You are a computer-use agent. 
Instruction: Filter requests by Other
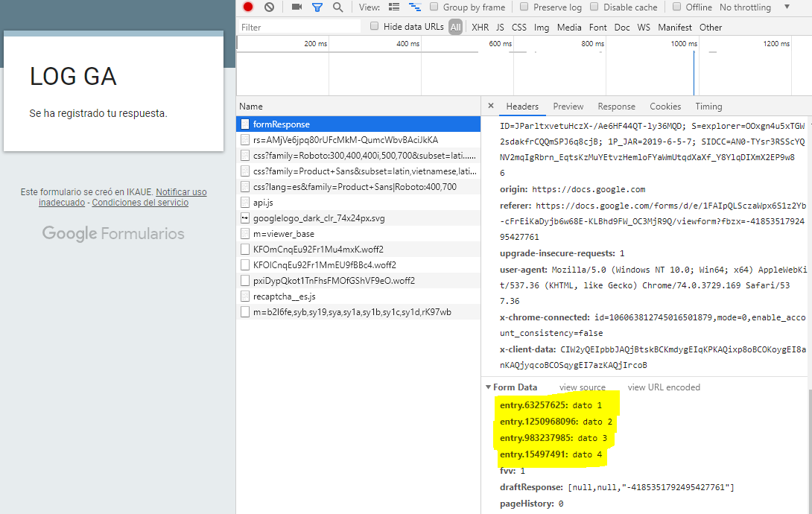711,28
